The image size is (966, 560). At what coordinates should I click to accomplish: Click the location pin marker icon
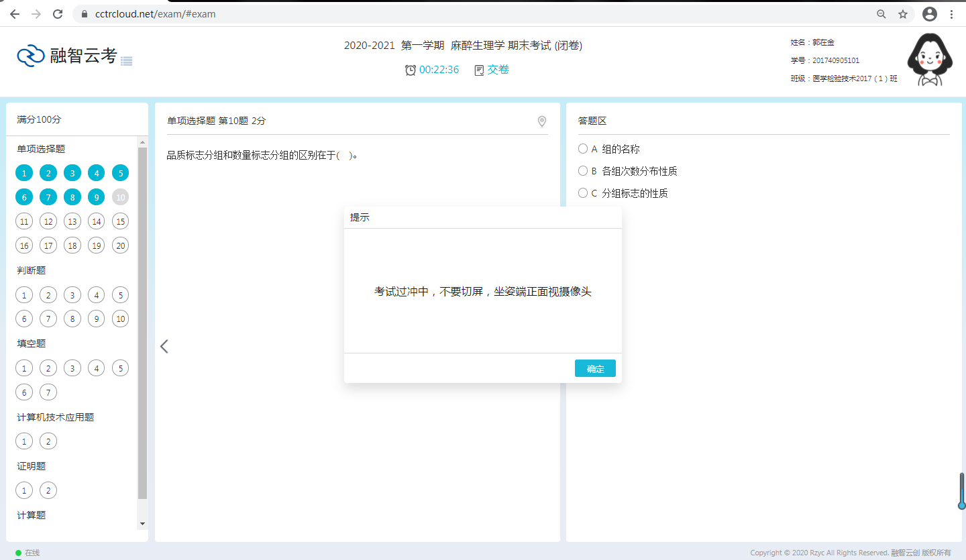[x=542, y=121]
